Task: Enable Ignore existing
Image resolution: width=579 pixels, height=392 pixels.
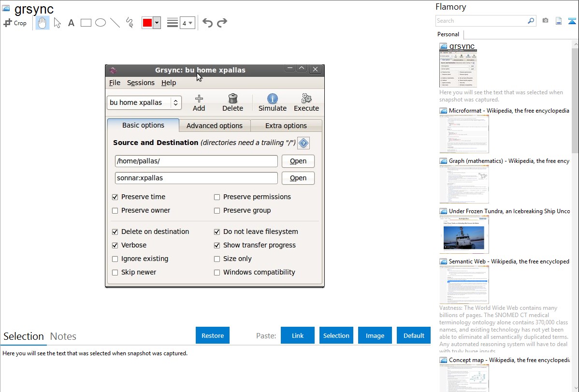Action: point(115,259)
